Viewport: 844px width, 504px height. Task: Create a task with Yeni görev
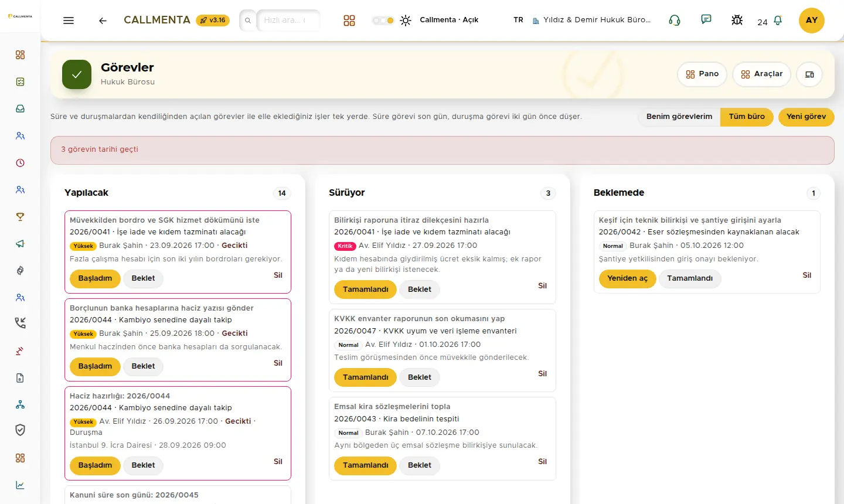(806, 117)
